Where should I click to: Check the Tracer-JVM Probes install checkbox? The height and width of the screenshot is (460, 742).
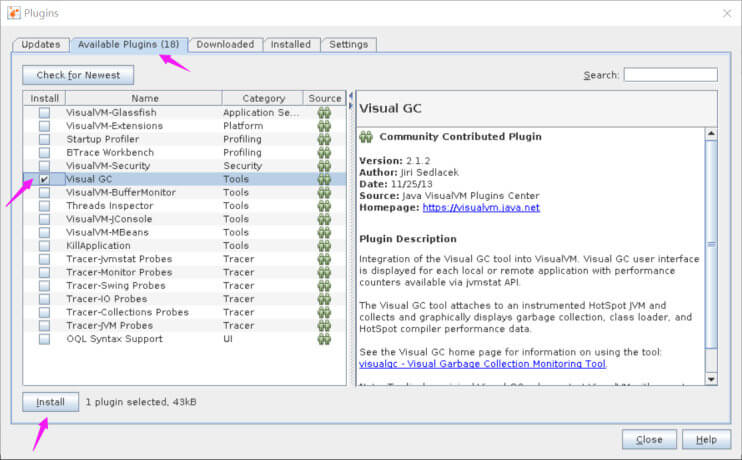tap(44, 326)
